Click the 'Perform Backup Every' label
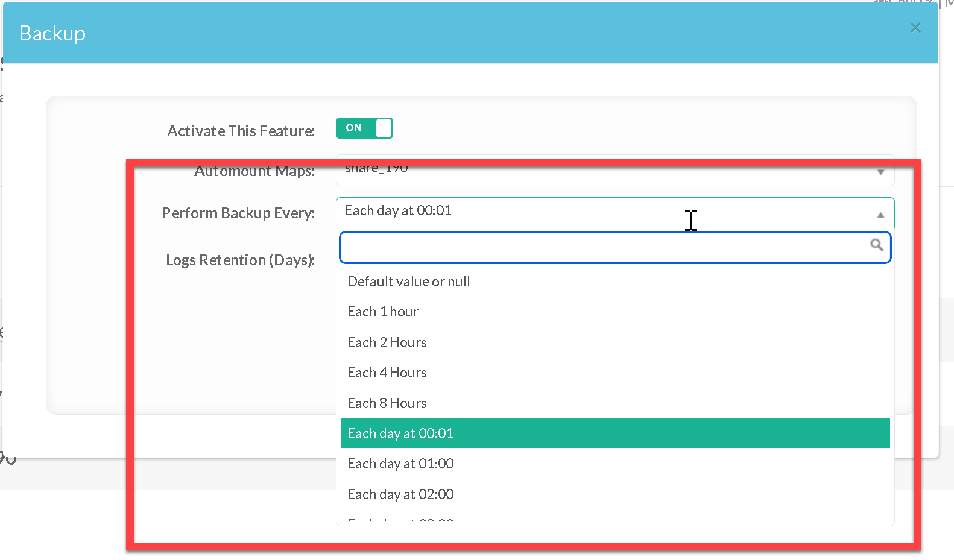This screenshot has width=954, height=560. coord(238,213)
